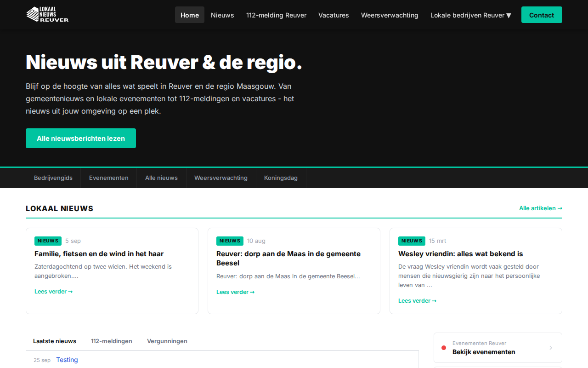Screen dimensions: 588x368
Task: Open the Bekijk evenementen card
Action: [x=498, y=348]
